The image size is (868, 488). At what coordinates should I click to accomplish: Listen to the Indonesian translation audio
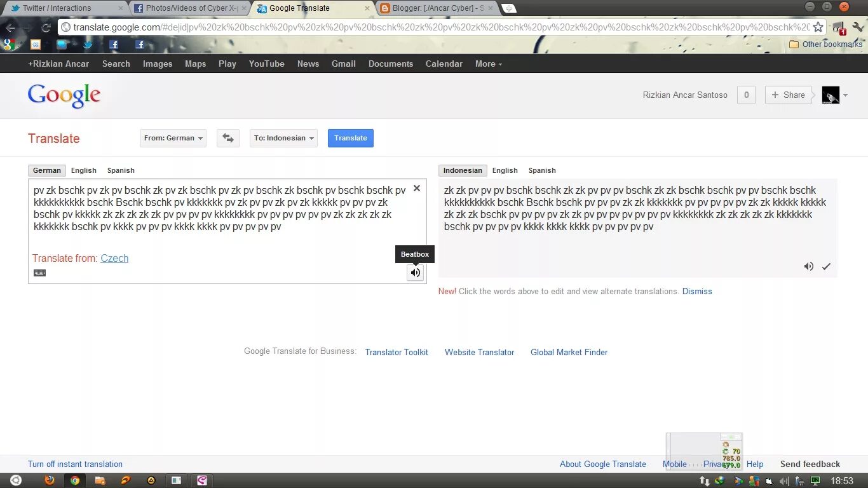coord(808,266)
